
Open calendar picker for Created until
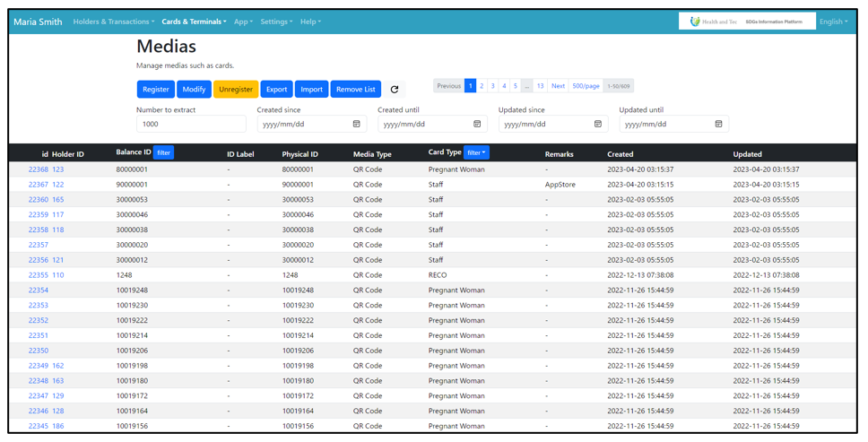coord(477,124)
